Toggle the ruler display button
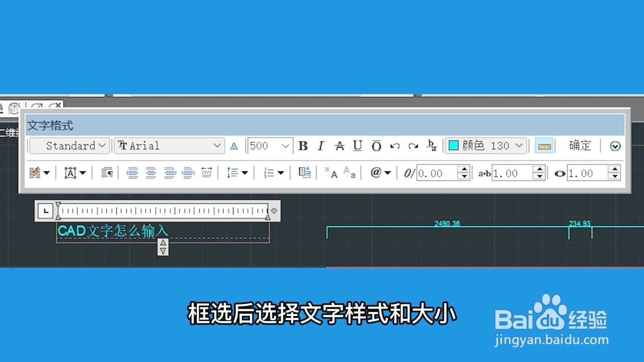This screenshot has width=644, height=362. (x=544, y=146)
